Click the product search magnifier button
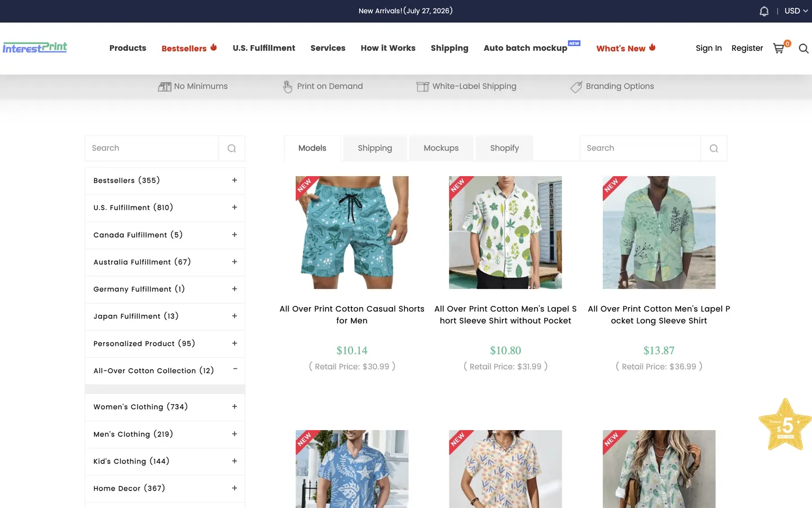The image size is (812, 508). coord(714,148)
